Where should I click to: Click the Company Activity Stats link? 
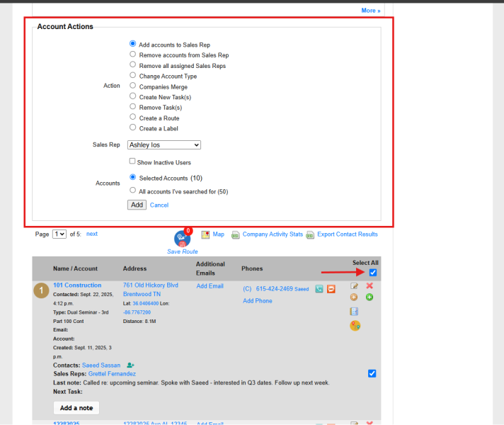pyautogui.click(x=273, y=234)
